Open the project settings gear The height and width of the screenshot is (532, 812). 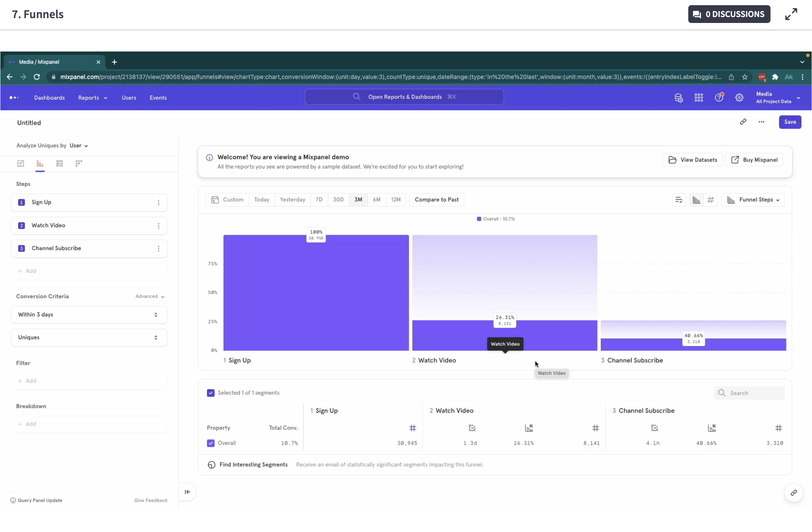(x=739, y=97)
